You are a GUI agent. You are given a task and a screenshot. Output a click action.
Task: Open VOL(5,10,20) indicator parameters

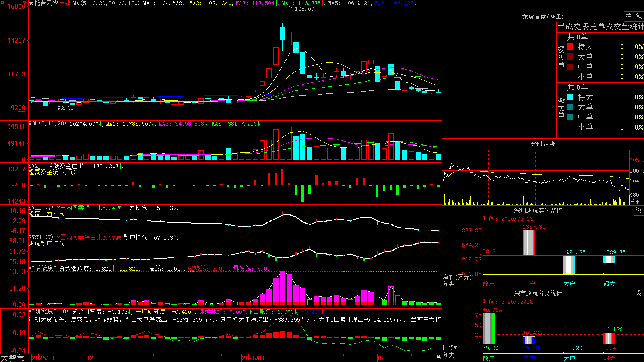click(47, 124)
